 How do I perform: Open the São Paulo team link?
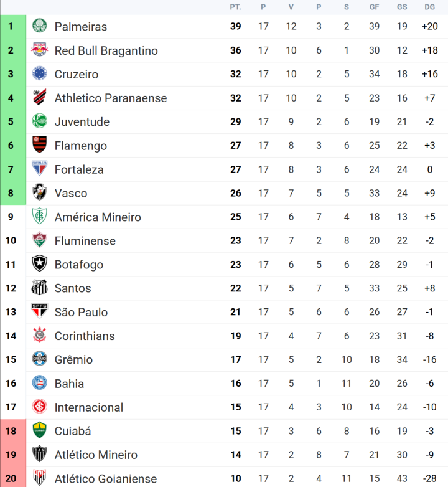pyautogui.click(x=81, y=312)
